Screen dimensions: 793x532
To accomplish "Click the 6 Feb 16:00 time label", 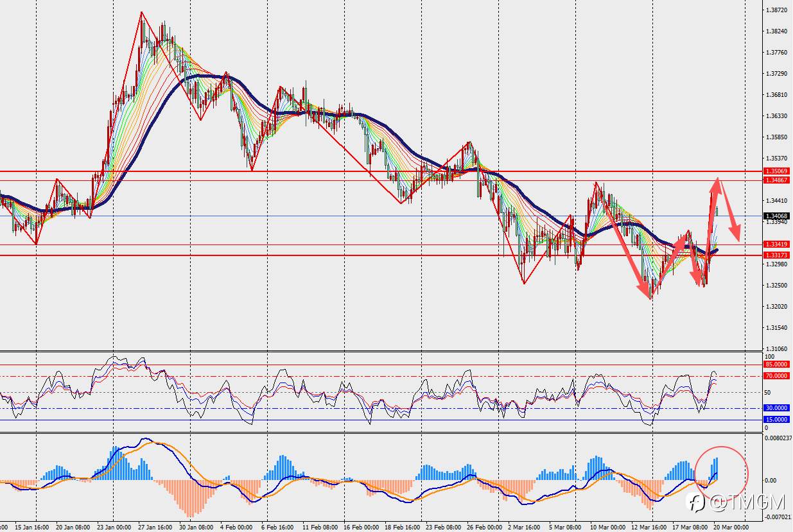I will pos(277,527).
